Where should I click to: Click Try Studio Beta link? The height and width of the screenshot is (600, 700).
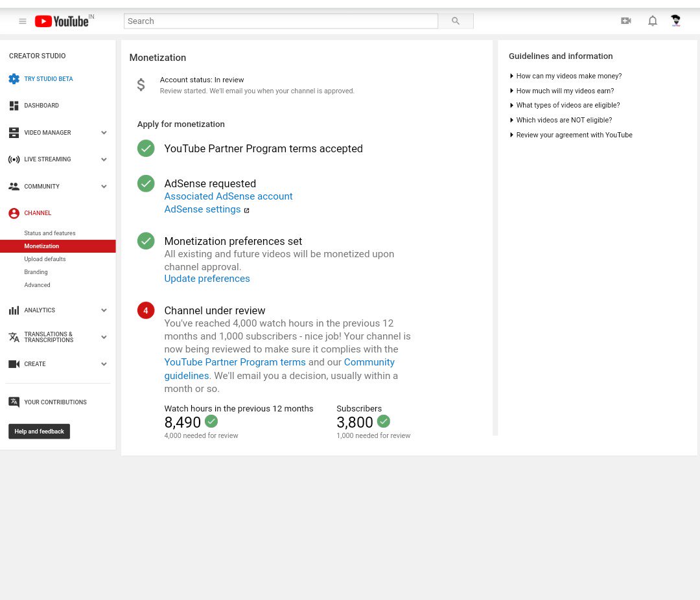tap(48, 78)
